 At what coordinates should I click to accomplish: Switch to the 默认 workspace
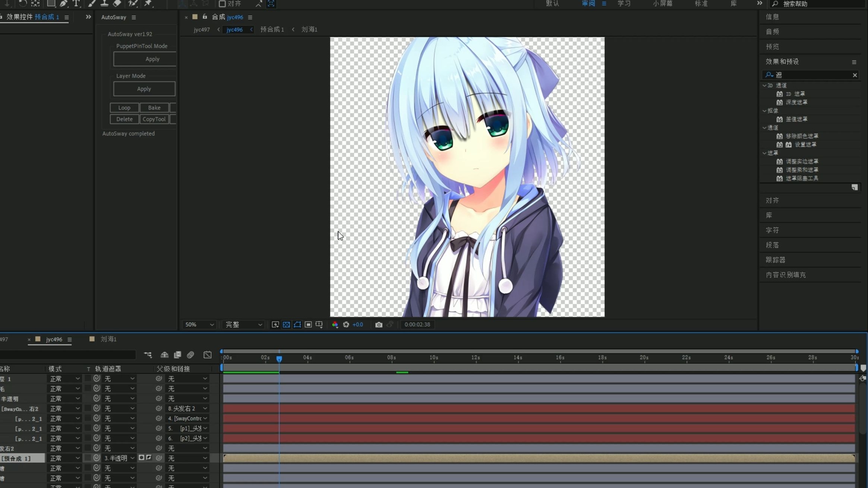552,3
